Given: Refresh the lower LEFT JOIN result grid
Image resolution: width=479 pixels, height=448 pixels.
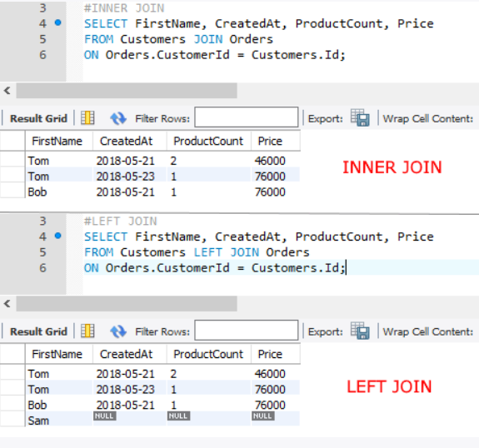Looking at the screenshot, I should tap(118, 331).
